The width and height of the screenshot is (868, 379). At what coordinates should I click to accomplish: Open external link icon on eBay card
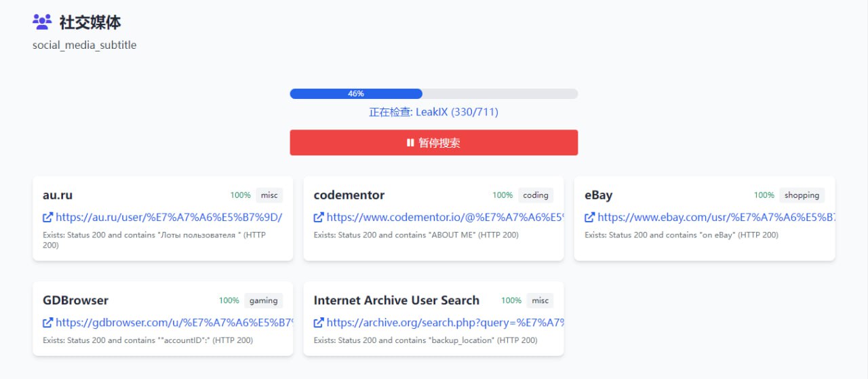[590, 218]
